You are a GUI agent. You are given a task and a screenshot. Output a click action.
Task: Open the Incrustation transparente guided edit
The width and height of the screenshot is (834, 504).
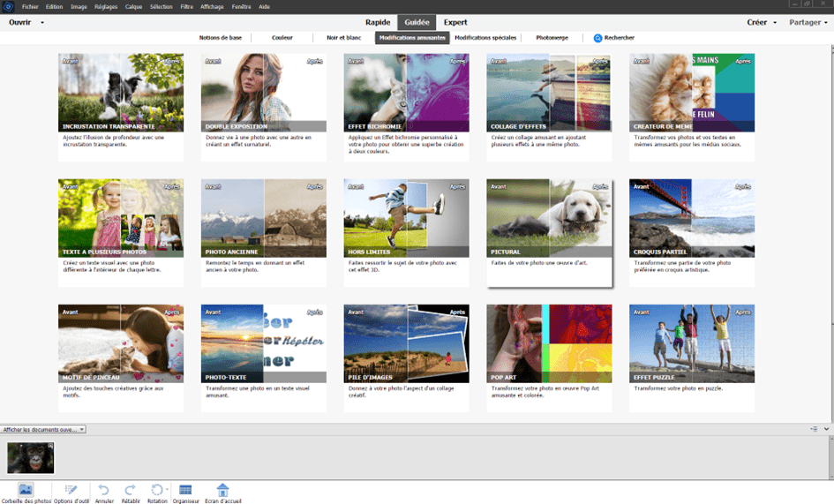(121, 107)
